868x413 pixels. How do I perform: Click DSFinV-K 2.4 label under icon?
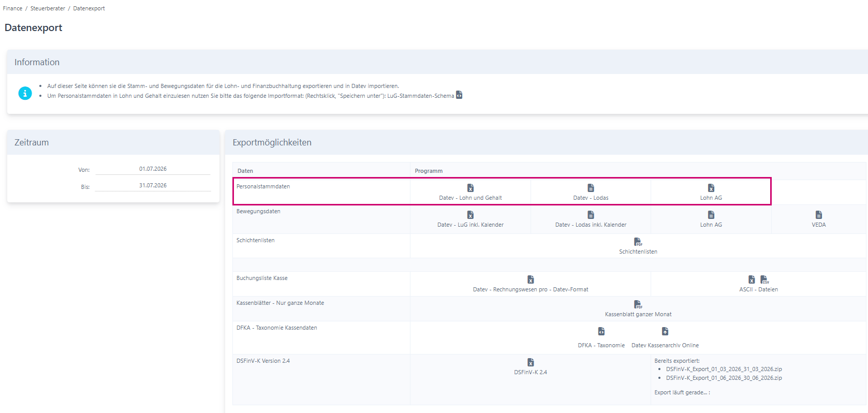[531, 372]
